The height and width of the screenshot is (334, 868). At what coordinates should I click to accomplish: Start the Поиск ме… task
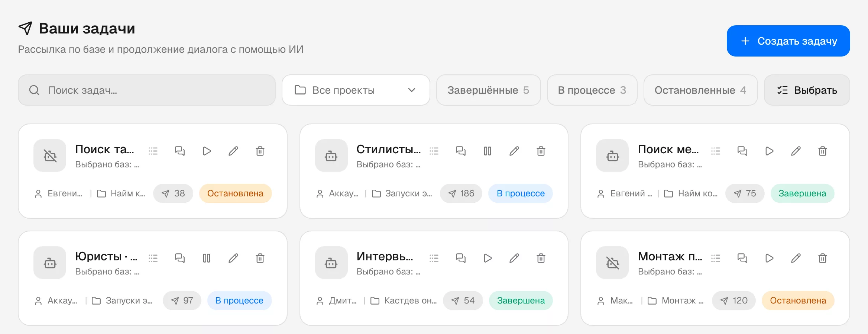(769, 151)
